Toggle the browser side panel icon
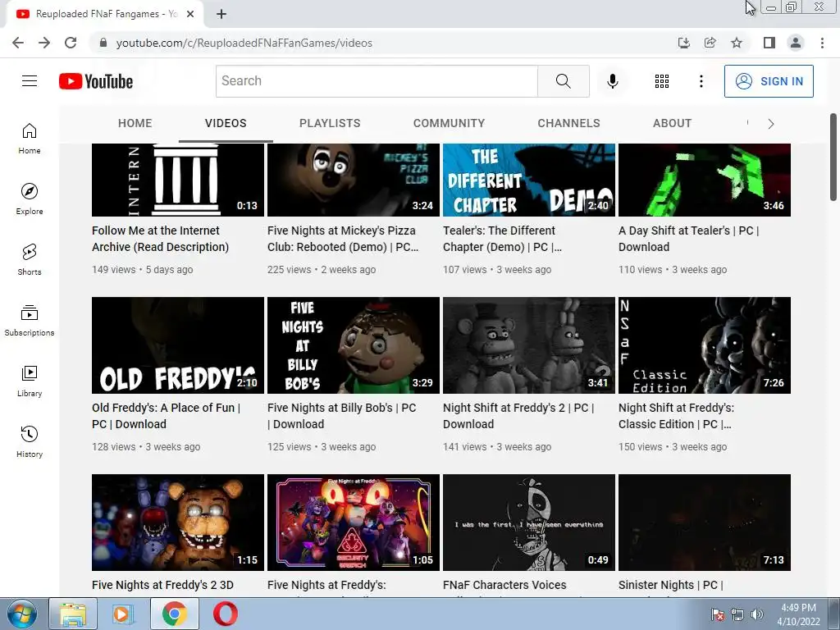Screen dimensions: 840x630 coord(769,43)
